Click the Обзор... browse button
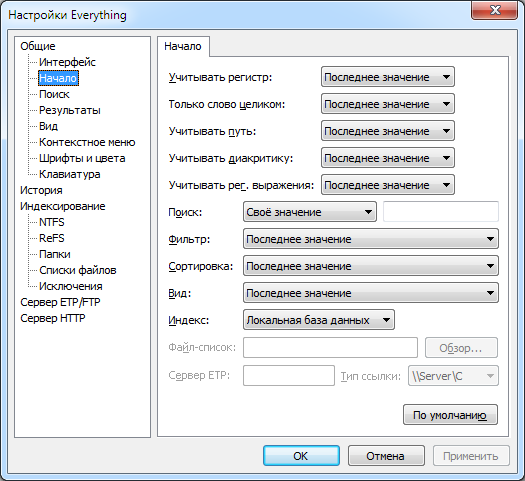525x481 pixels. tap(461, 348)
